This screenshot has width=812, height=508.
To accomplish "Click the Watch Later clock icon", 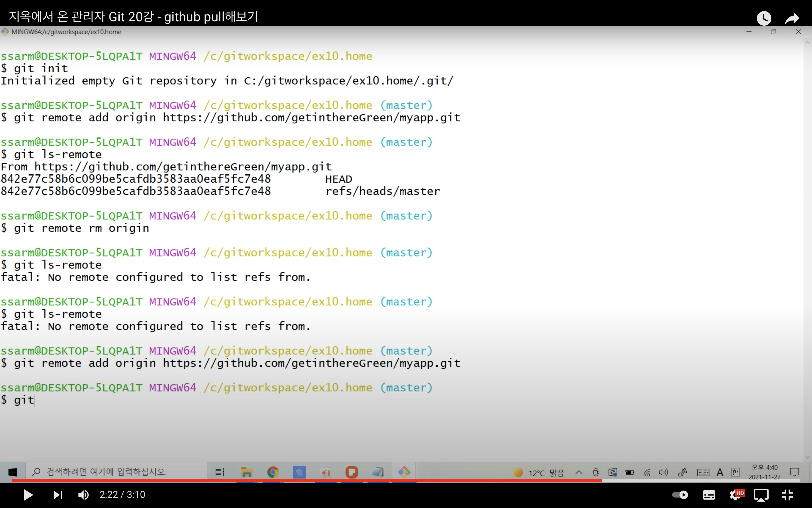I will (x=764, y=18).
